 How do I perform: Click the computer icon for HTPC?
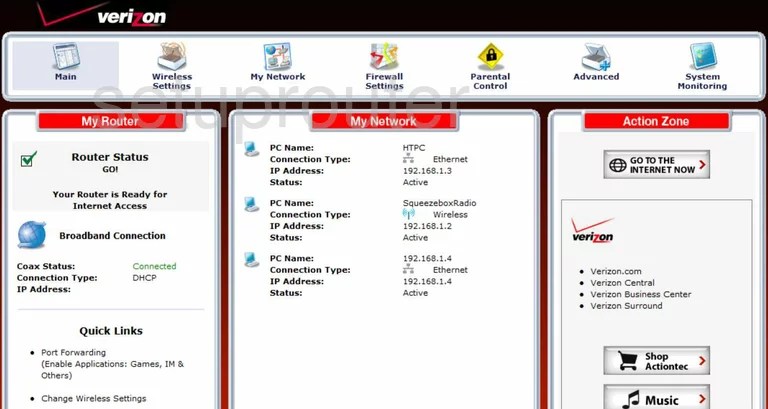252,148
